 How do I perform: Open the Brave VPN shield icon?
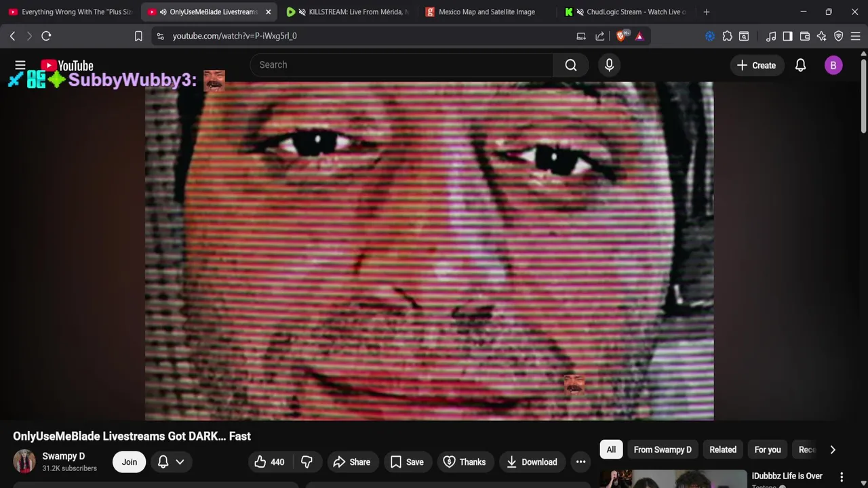(839, 36)
